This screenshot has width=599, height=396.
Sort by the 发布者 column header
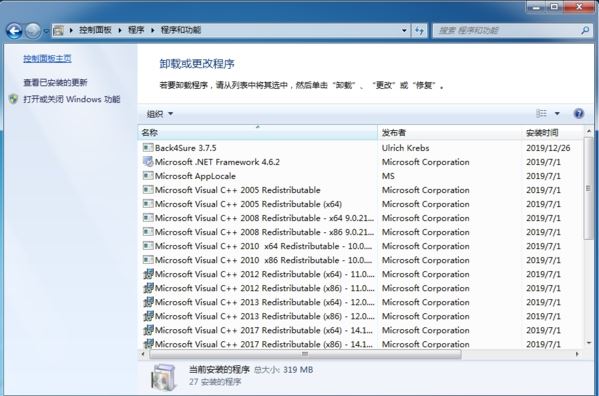pyautogui.click(x=449, y=133)
